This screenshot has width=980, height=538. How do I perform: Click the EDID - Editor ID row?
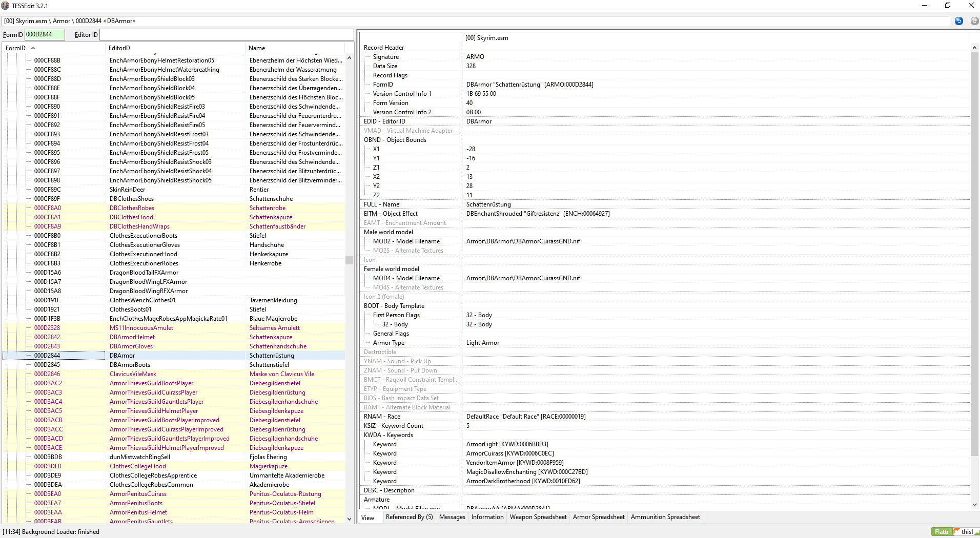665,121
